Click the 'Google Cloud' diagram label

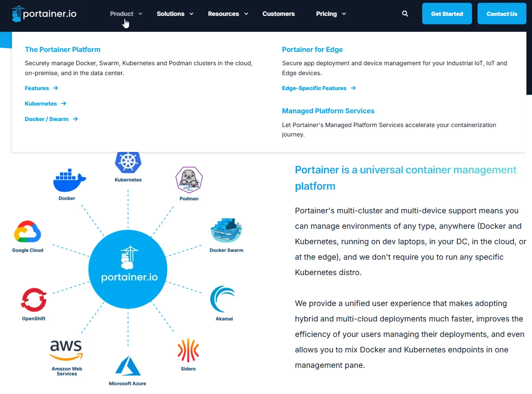[28, 250]
